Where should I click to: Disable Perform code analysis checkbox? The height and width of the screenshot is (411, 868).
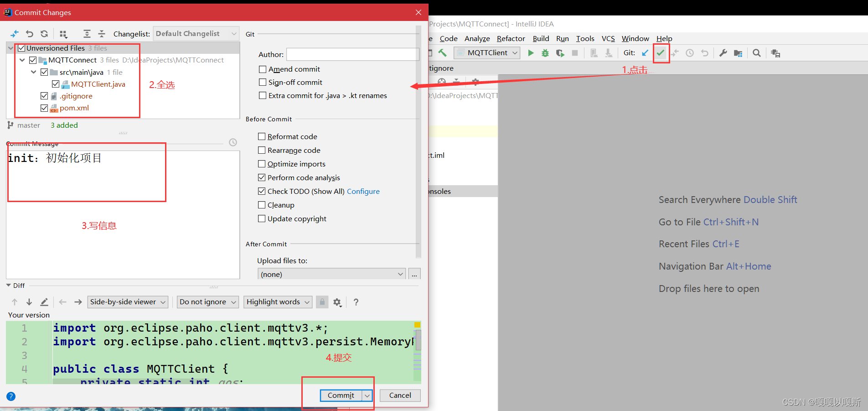262,177
